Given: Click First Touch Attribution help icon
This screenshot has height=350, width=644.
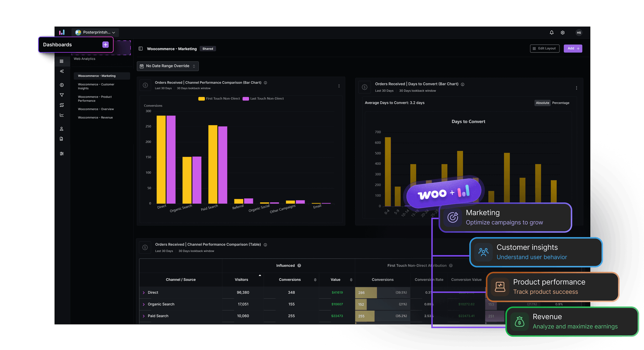Looking at the screenshot, I should click(x=451, y=266).
